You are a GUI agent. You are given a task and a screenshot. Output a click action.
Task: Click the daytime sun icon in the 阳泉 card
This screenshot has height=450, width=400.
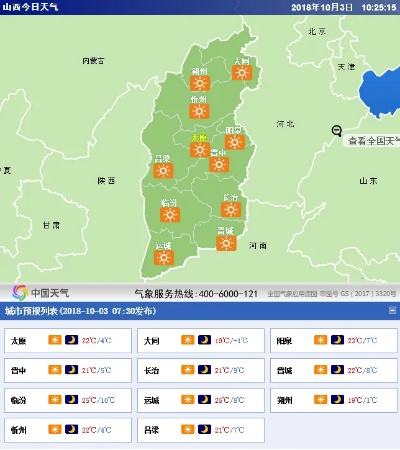320,340
